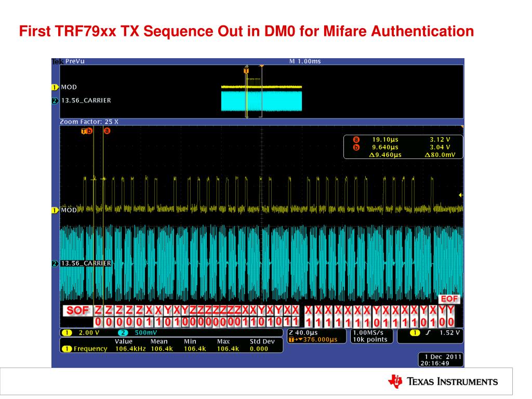Click the cursor a 19.10µs readout
The width and height of the screenshot is (532, 399).
click(385, 139)
